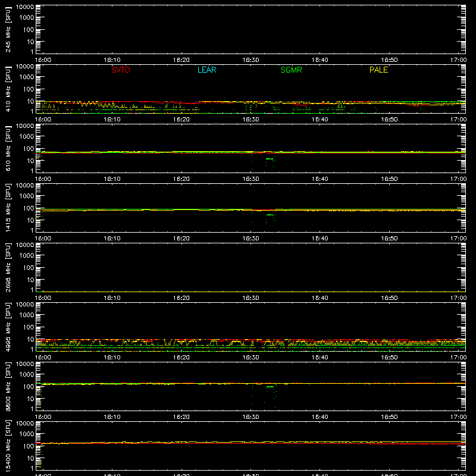476x476 pixels.
Task: Click the 10000 tick label on 245 MHz axis
Action: tap(25, 7)
